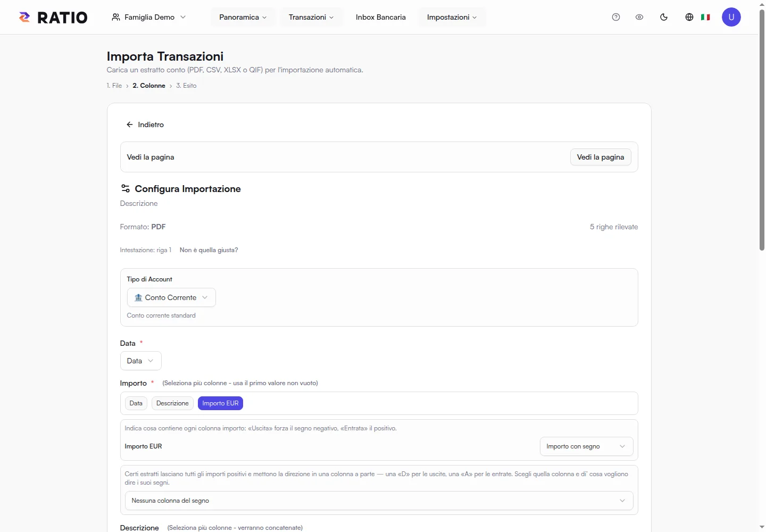This screenshot has height=532, width=766.
Task: Expand Nessuna colonna del segno dropdown
Action: [379, 501]
